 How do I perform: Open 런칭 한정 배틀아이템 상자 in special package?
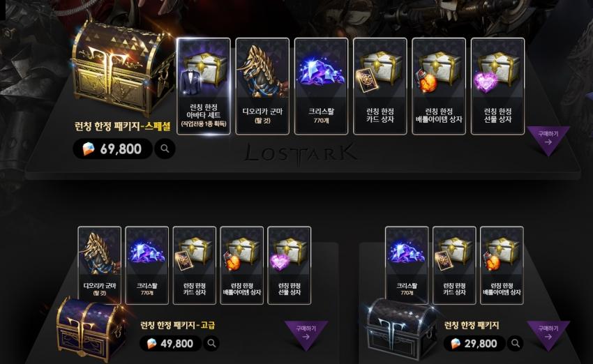(x=439, y=86)
